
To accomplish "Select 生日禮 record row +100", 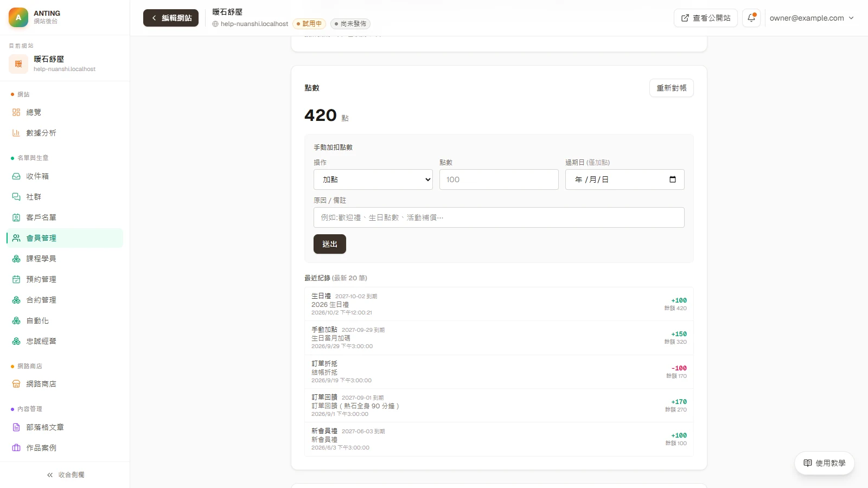I will pos(499,304).
